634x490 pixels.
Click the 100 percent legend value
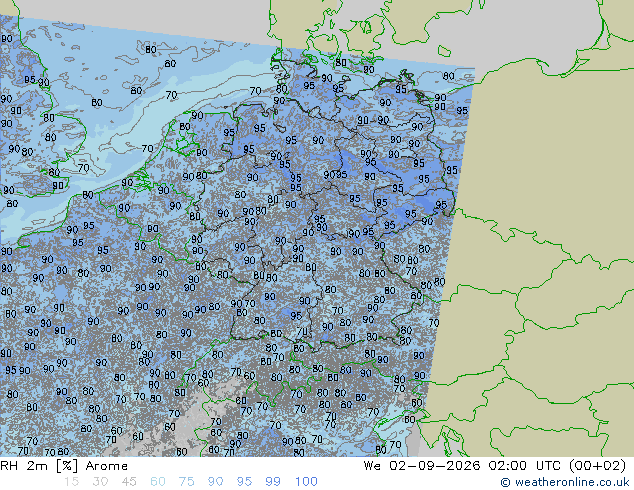pyautogui.click(x=306, y=482)
